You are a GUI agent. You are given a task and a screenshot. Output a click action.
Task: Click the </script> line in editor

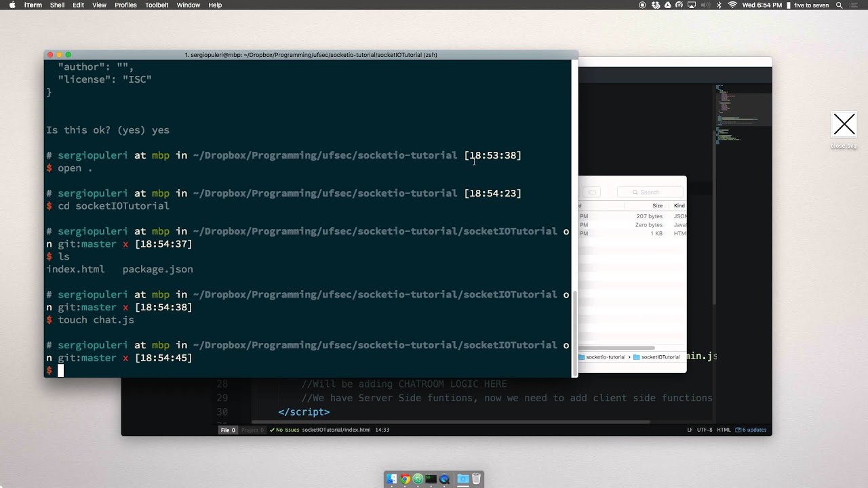click(x=304, y=412)
